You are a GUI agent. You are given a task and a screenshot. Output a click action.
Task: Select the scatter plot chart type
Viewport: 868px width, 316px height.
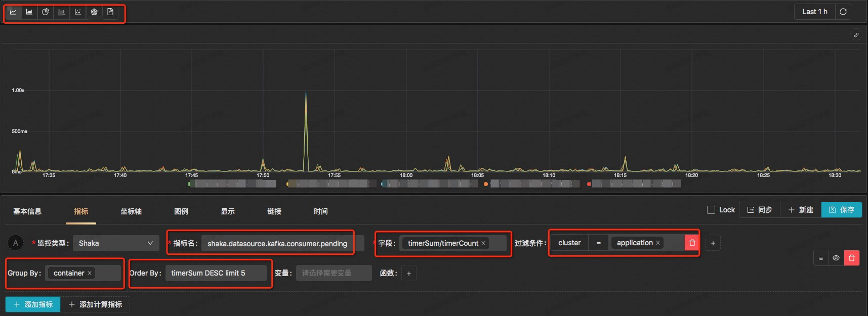pos(78,12)
